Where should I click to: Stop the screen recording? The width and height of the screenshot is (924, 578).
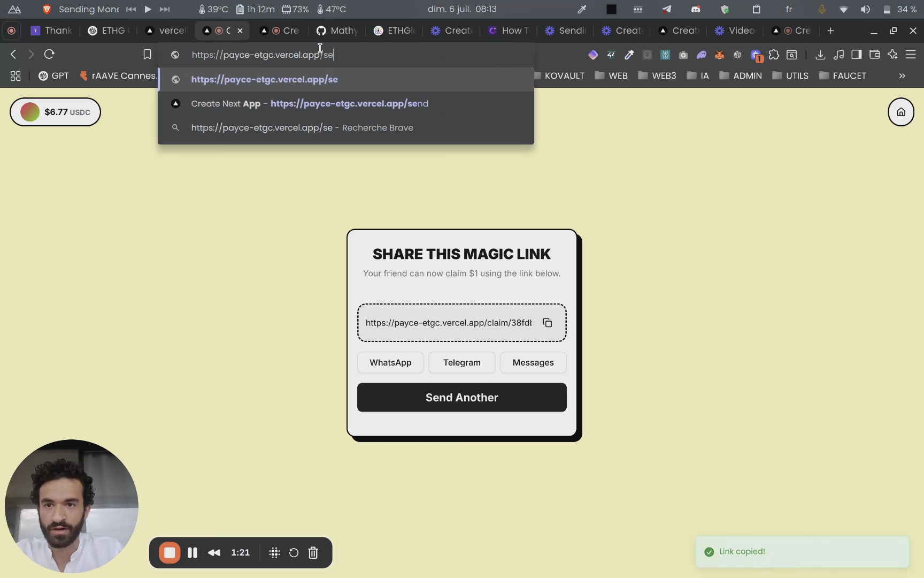coord(170,553)
